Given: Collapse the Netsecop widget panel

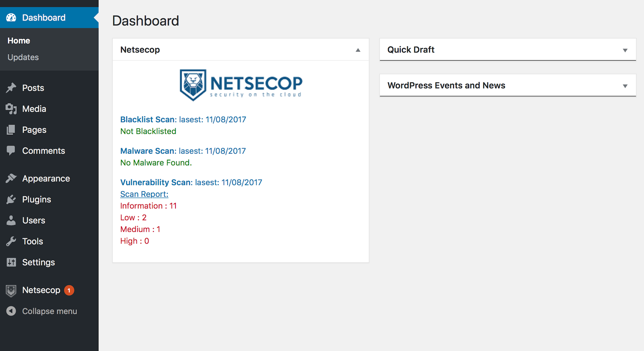Looking at the screenshot, I should coord(358,50).
